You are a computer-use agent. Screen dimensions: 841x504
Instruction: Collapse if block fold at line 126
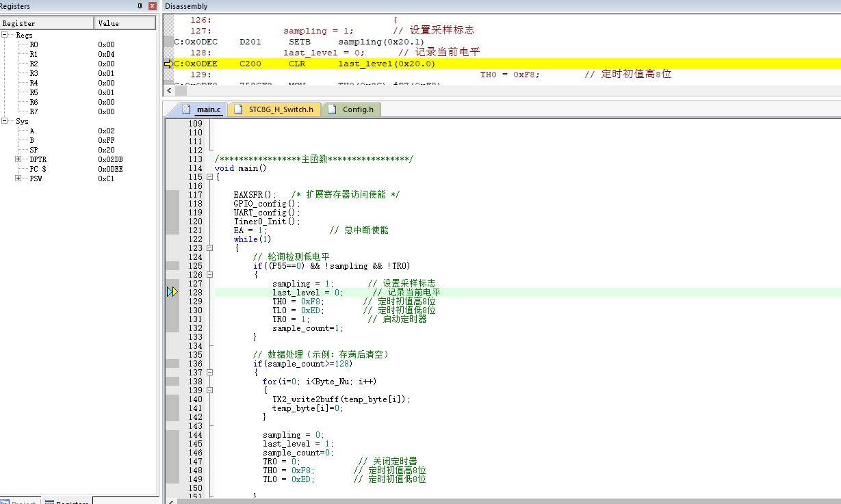click(x=209, y=275)
